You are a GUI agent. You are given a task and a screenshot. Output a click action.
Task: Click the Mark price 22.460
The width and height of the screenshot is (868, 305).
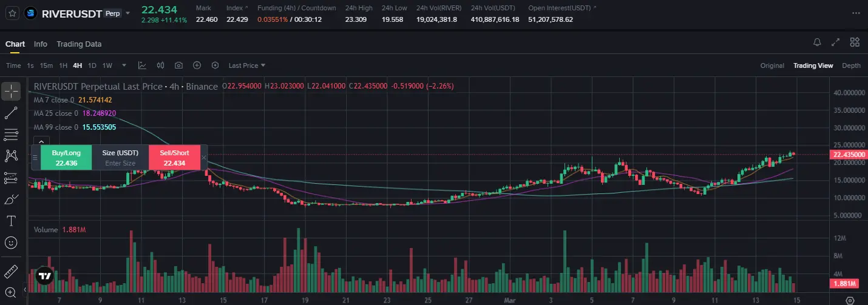[x=206, y=19]
